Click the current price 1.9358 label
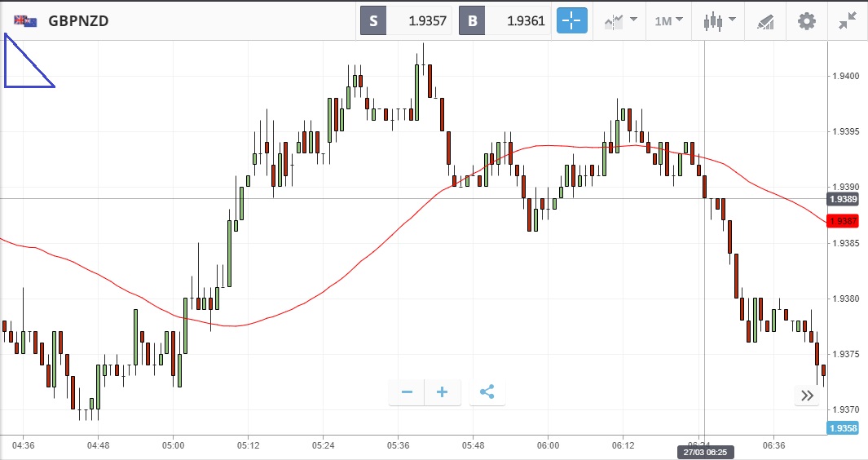 [x=842, y=428]
